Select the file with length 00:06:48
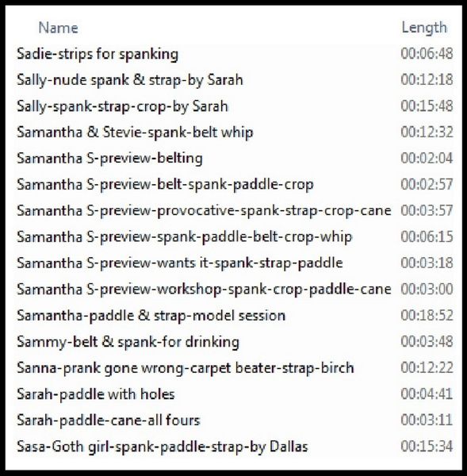467x476 pixels. click(x=234, y=54)
